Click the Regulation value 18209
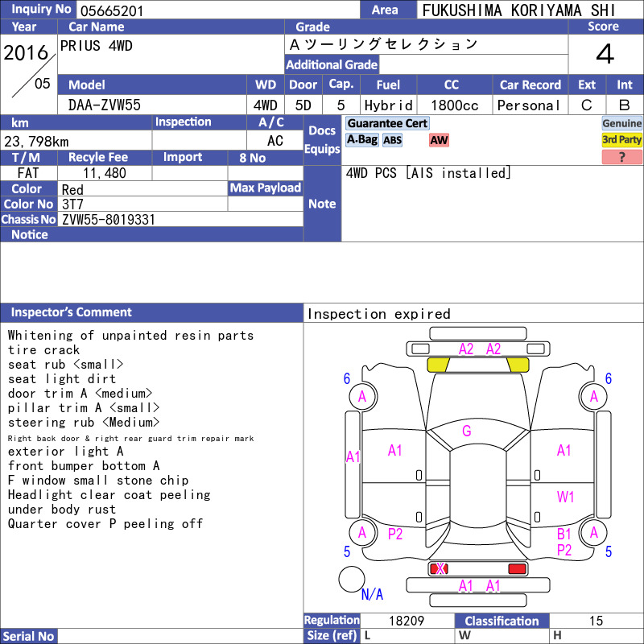The height and width of the screenshot is (644, 644). pos(407,621)
